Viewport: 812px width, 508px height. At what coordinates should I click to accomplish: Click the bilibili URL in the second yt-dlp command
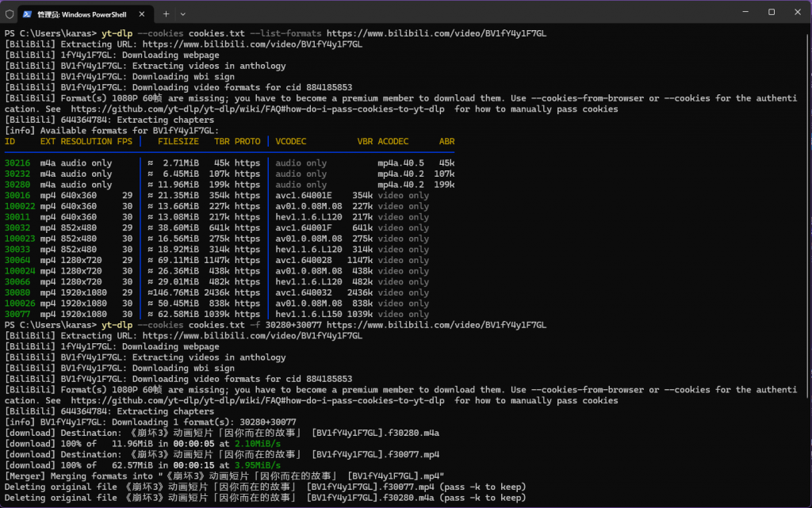coord(436,325)
